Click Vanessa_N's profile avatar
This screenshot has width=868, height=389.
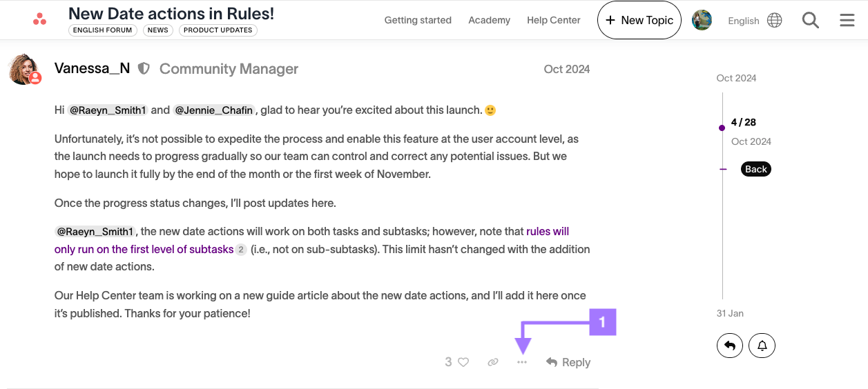(24, 69)
